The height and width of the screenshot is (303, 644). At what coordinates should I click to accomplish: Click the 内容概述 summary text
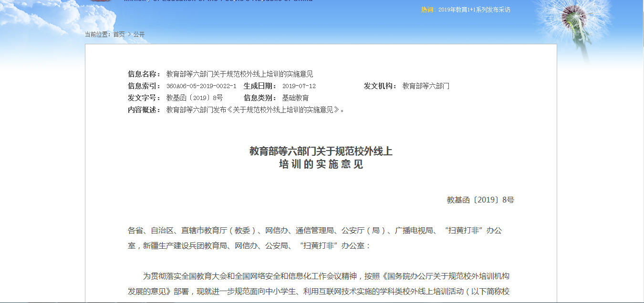coord(255,110)
